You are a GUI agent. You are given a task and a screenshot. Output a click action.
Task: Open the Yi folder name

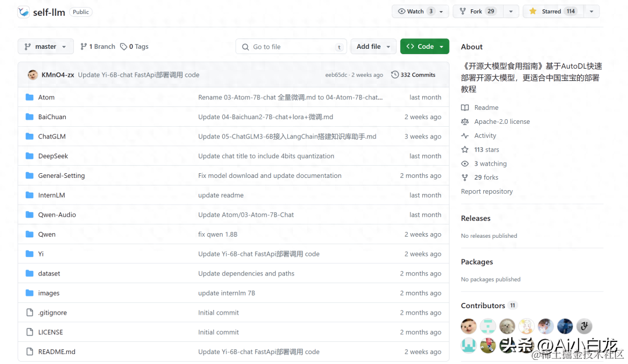click(x=41, y=254)
